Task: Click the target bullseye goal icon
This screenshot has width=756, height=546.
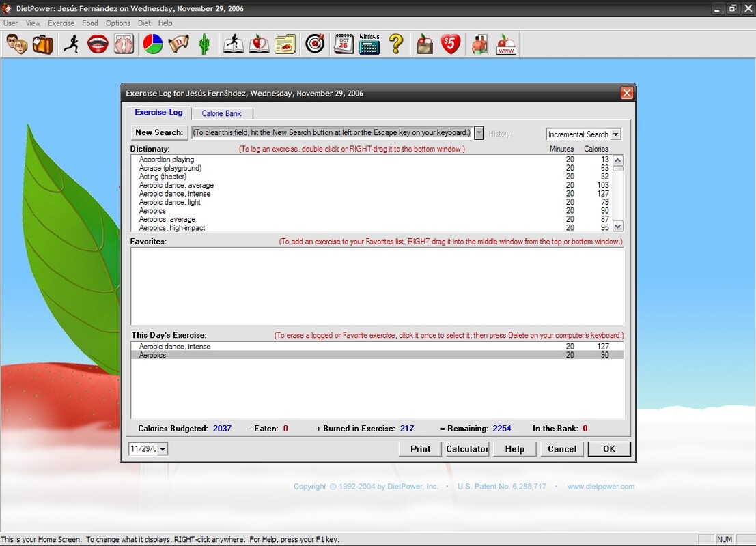Action: (315, 44)
